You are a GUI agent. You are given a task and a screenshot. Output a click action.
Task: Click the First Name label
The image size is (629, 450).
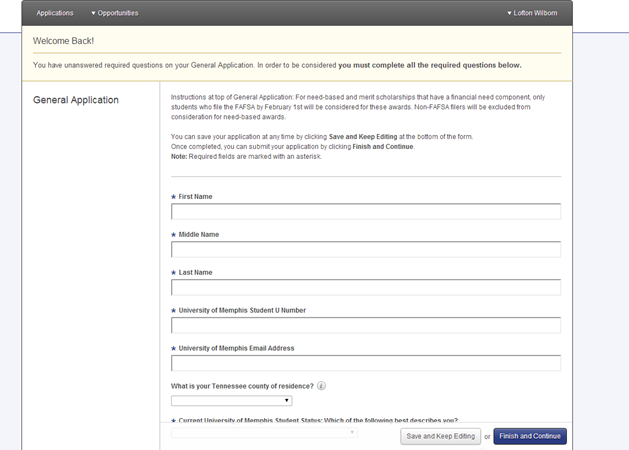pyautogui.click(x=195, y=197)
